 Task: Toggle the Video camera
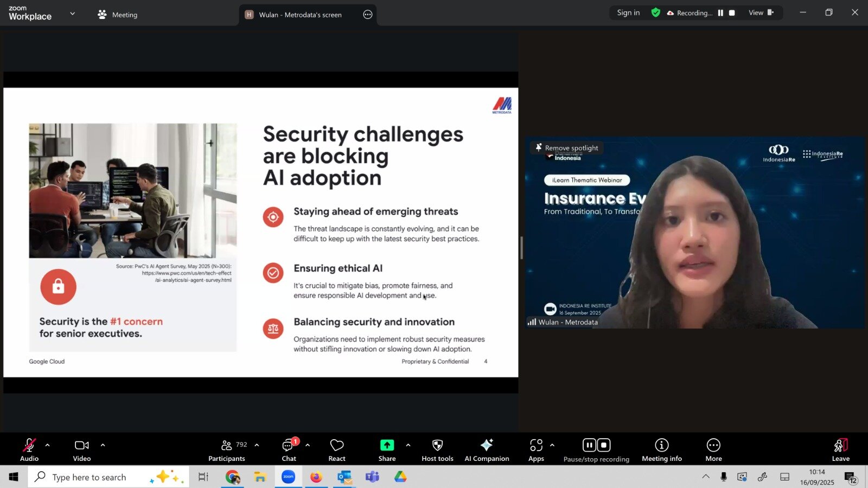click(82, 450)
